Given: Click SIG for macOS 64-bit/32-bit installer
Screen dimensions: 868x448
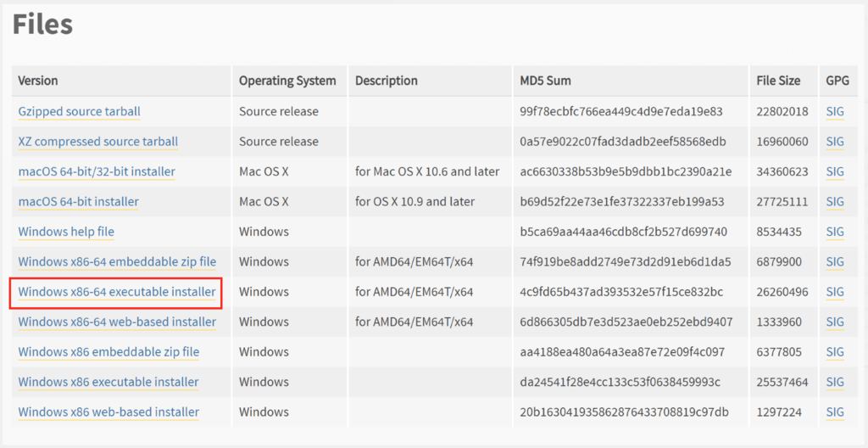Looking at the screenshot, I should (x=835, y=171).
